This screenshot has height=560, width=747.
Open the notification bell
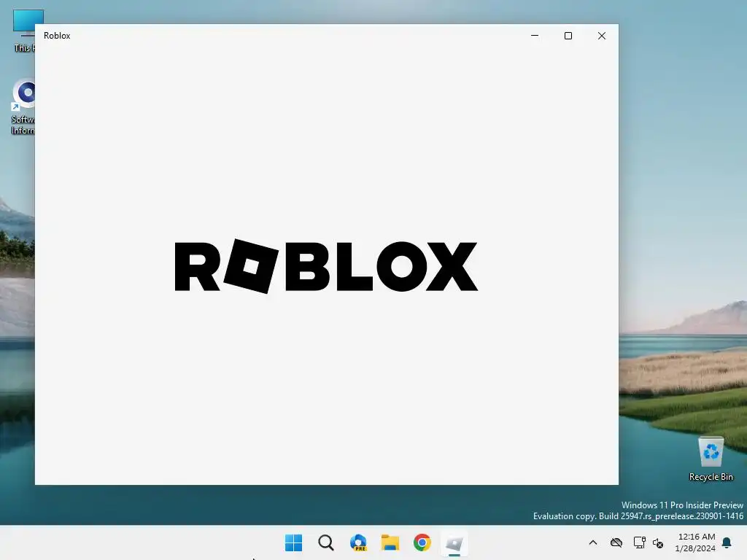point(727,542)
